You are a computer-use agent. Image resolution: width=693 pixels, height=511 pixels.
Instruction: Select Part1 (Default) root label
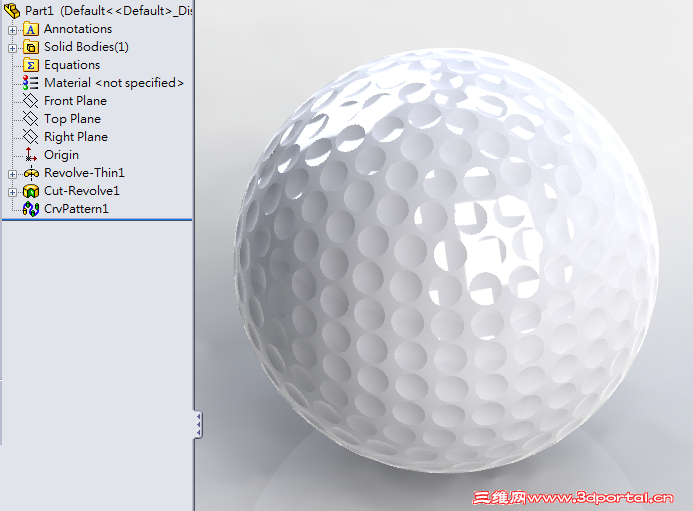(x=108, y=11)
